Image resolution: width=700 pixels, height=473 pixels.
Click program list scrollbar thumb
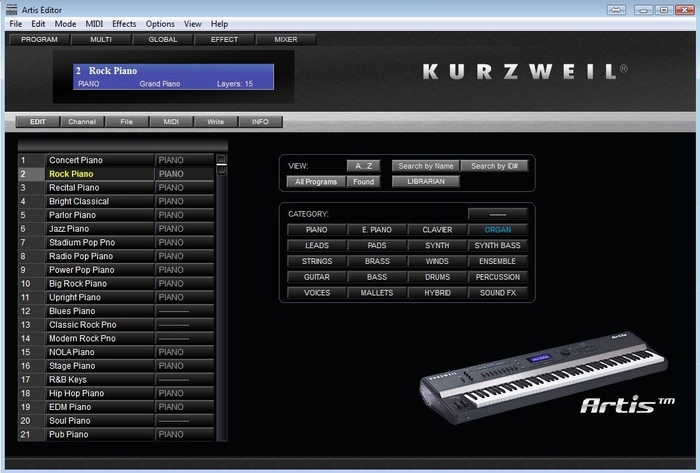click(x=221, y=167)
